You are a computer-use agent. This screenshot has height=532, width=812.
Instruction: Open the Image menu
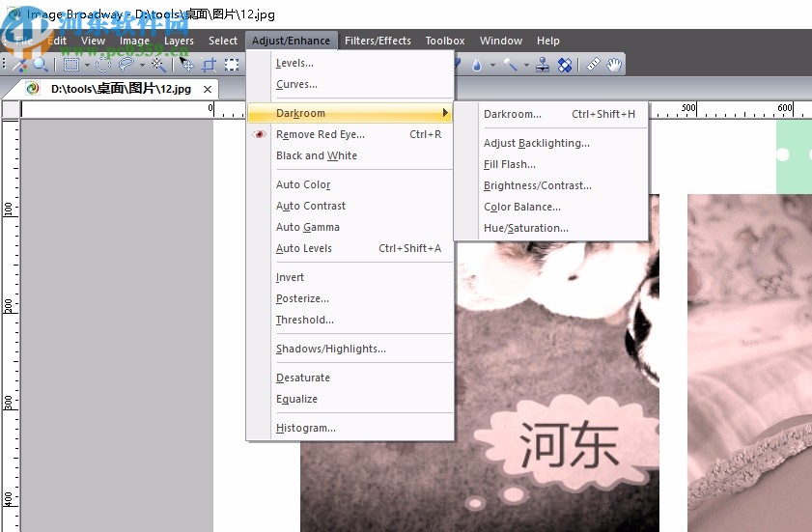(x=134, y=41)
